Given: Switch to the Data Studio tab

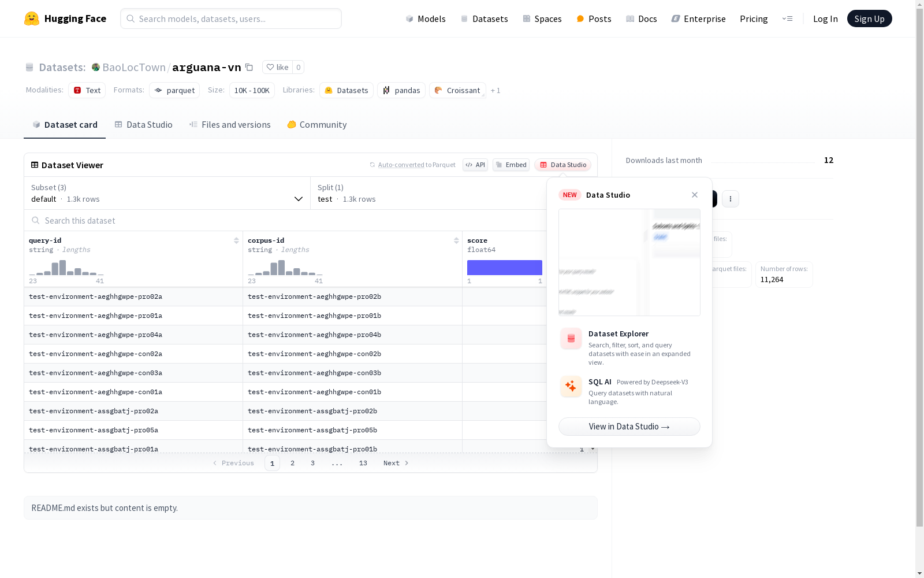Looking at the screenshot, I should click(144, 125).
